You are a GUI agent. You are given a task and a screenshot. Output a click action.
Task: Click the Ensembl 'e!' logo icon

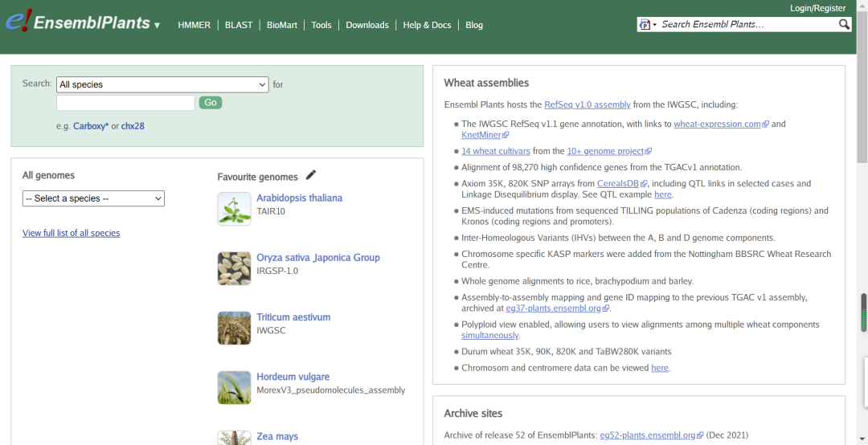18,22
